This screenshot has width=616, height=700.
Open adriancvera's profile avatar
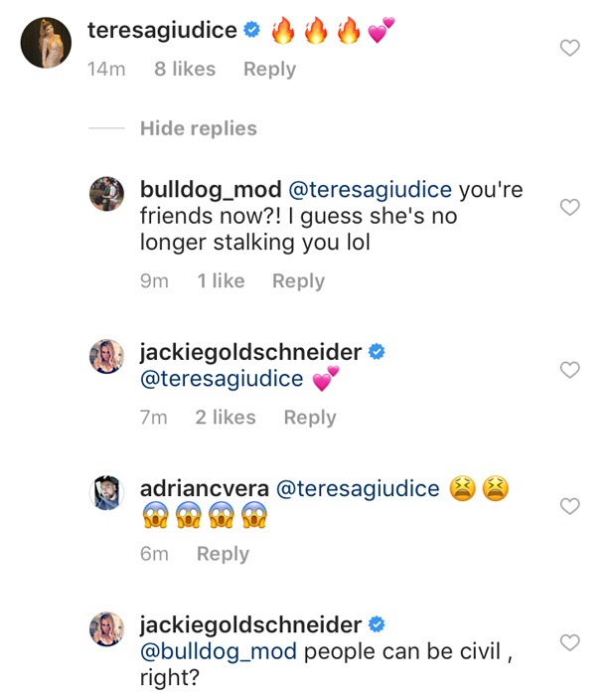(x=106, y=492)
